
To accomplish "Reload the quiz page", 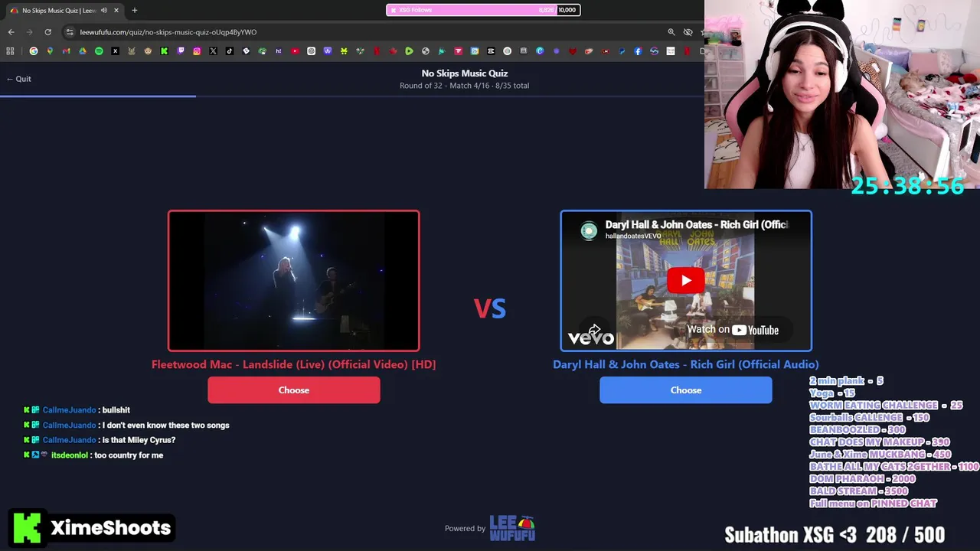I will click(47, 32).
